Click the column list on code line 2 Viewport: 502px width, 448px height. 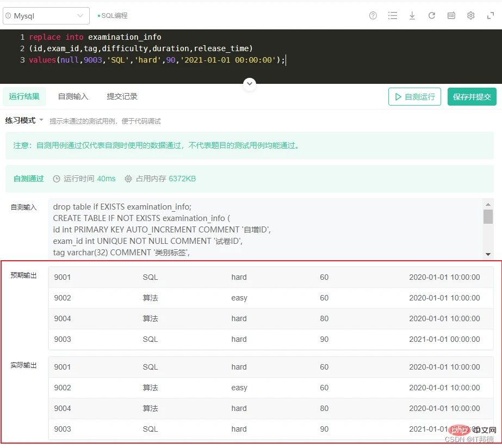pos(141,48)
